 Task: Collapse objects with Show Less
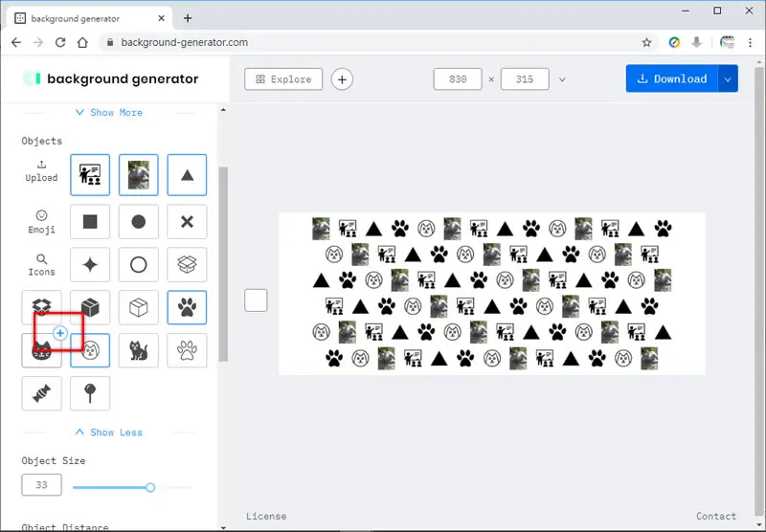pos(109,432)
